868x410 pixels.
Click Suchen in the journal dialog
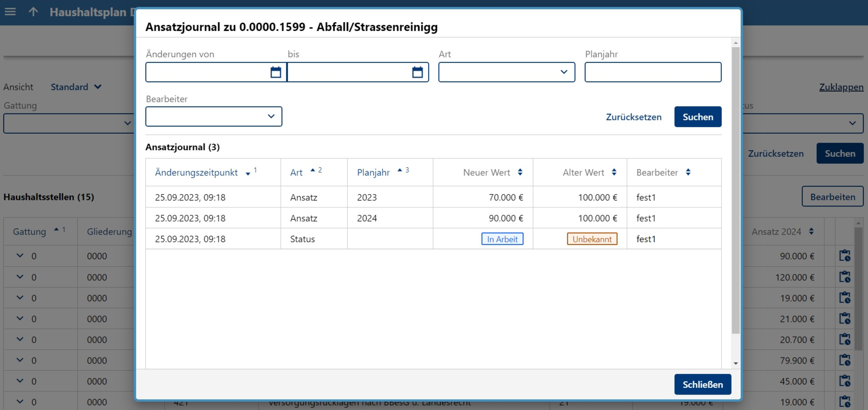(x=698, y=117)
